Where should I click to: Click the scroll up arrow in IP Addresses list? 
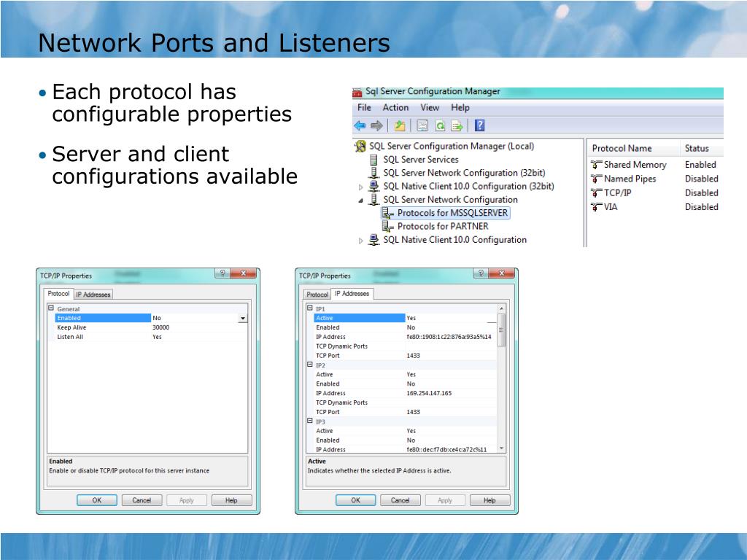tap(501, 308)
